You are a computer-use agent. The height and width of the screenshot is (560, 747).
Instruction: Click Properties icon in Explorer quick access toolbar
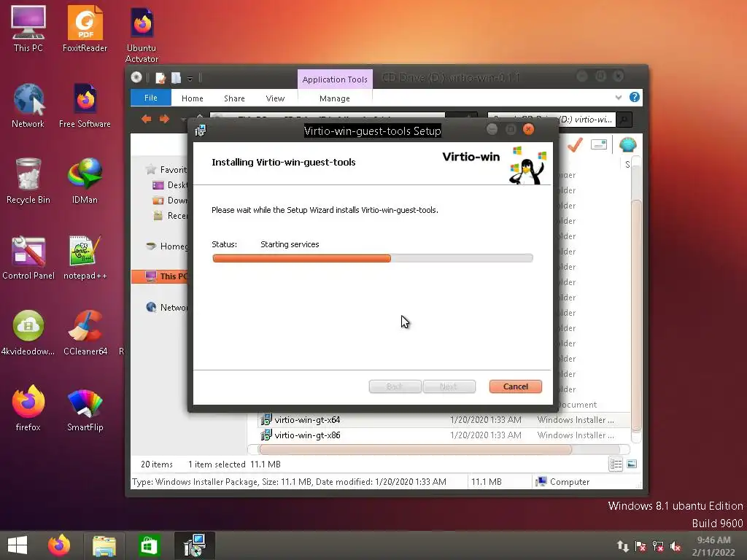coord(160,77)
